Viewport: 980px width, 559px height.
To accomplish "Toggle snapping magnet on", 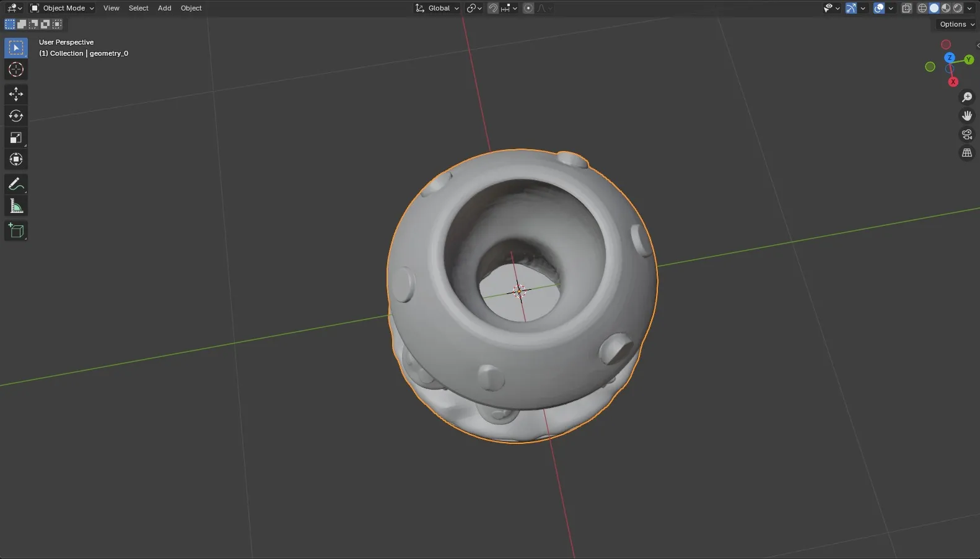I will [493, 8].
